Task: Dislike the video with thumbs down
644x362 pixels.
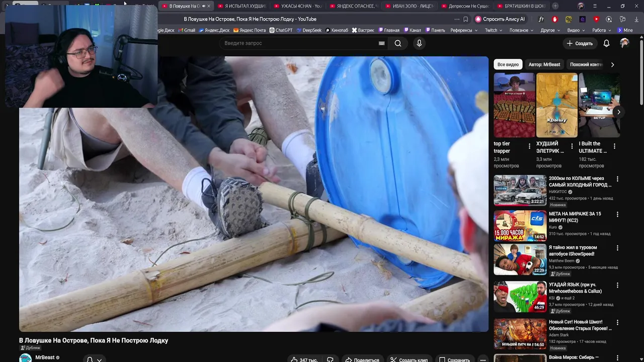Action: coord(330,359)
